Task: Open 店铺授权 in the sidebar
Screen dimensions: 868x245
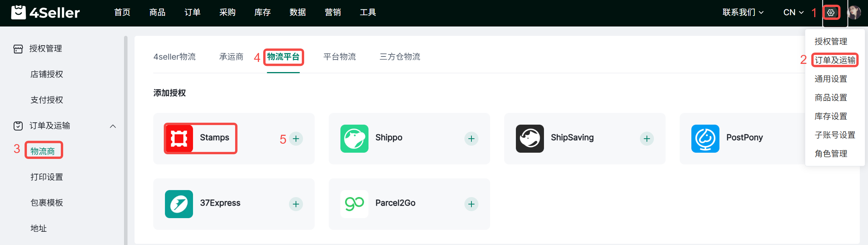Action: 47,74
